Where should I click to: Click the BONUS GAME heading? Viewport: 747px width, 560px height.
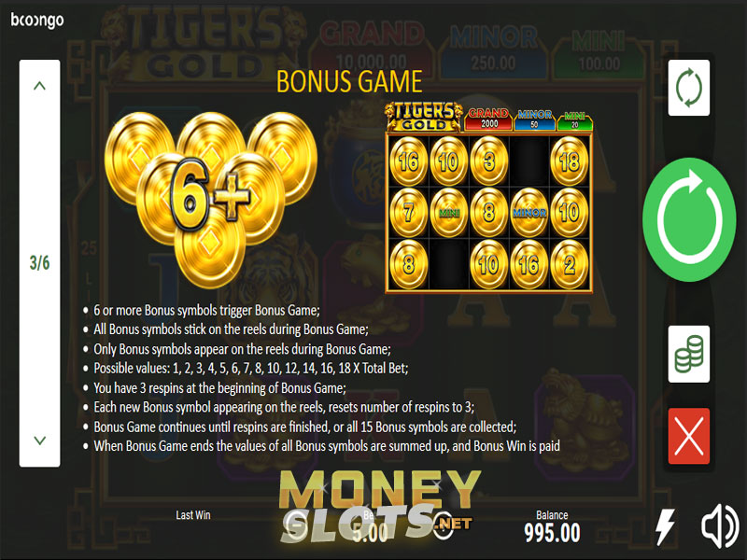(x=349, y=81)
